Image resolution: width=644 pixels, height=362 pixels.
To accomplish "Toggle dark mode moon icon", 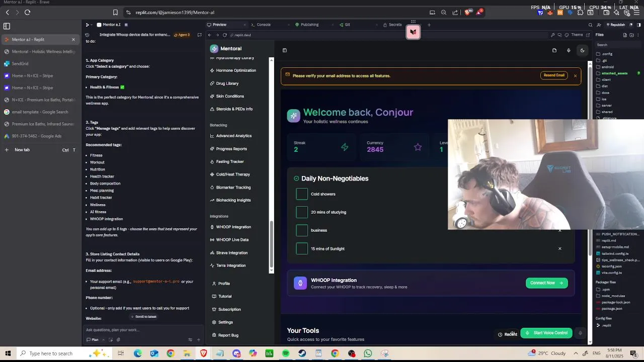I will (583, 50).
